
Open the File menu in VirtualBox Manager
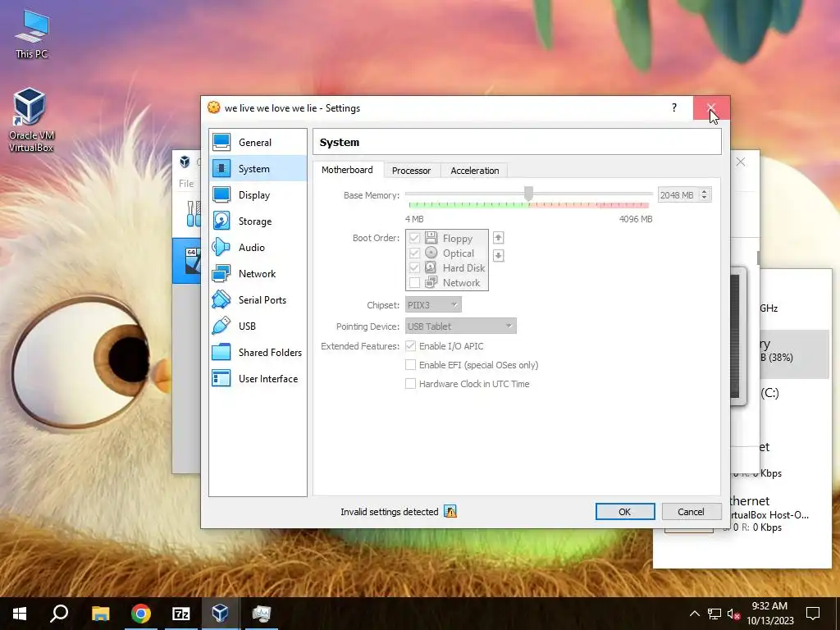click(x=186, y=183)
